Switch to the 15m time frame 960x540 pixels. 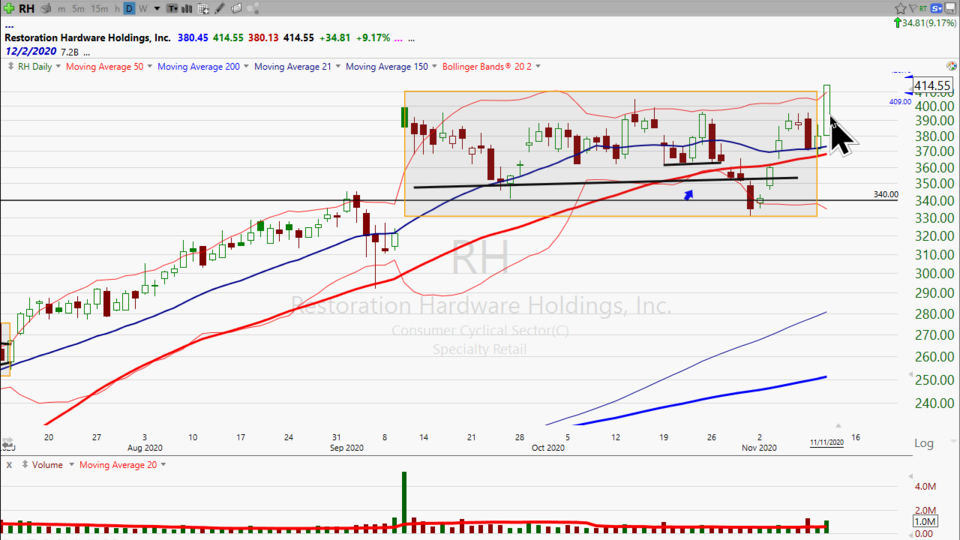click(99, 9)
